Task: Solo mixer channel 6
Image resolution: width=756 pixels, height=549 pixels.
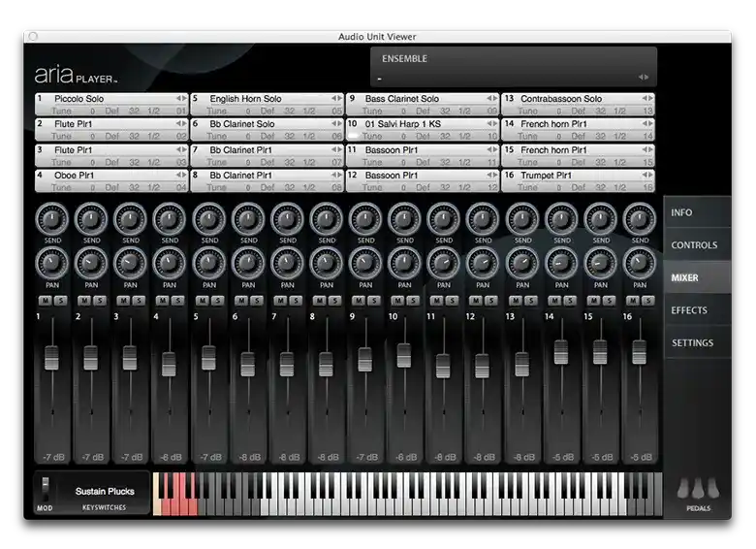Action: [256, 301]
